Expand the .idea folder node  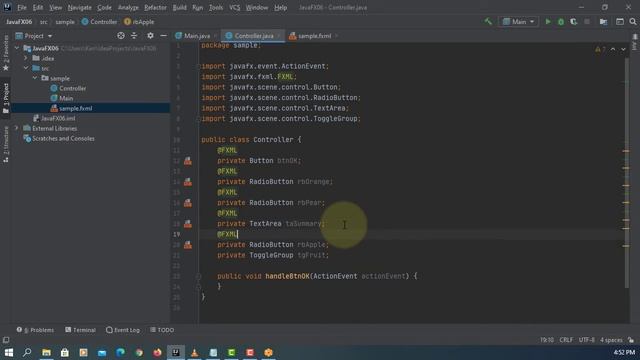26,58
